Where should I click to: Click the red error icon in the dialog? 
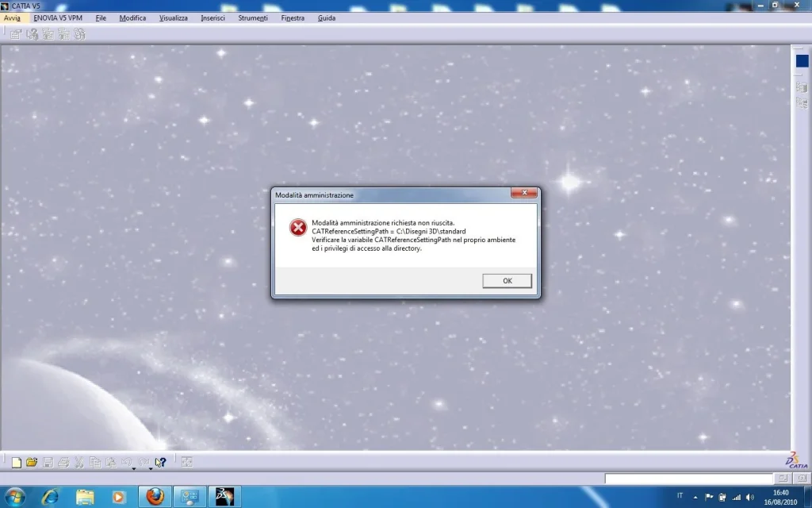tap(298, 227)
